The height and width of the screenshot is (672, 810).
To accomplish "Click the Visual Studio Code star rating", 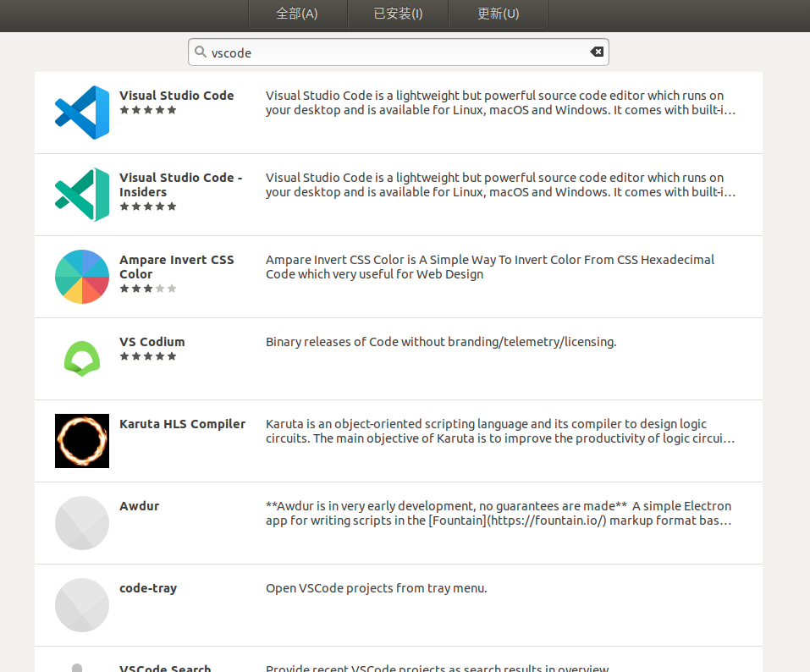I will coord(148,110).
